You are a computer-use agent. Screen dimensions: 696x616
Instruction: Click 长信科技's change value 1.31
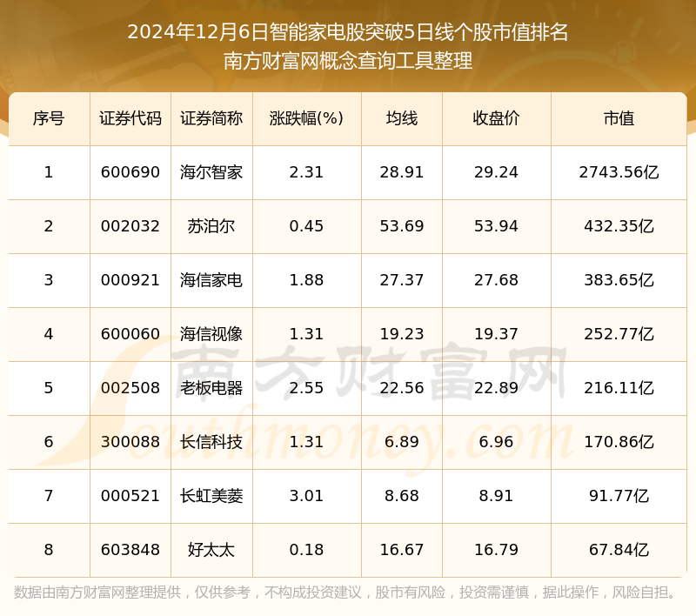[x=306, y=442]
